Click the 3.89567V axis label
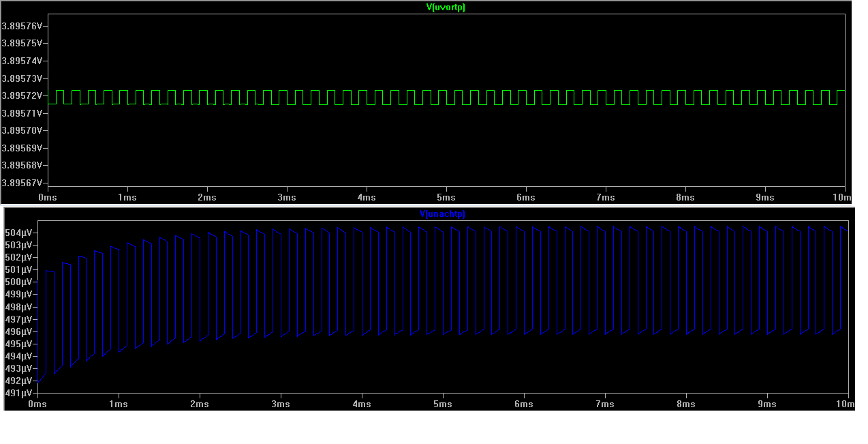Viewport: 868px width, 444px height. (x=22, y=183)
